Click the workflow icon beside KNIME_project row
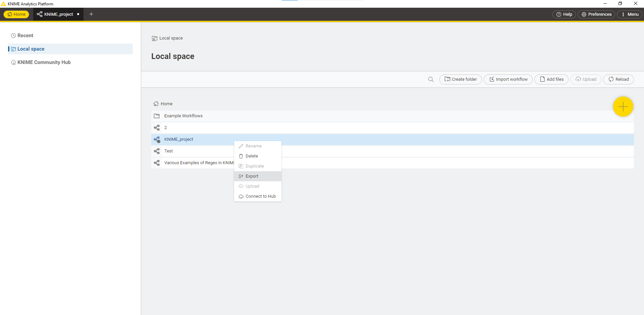 click(x=157, y=139)
